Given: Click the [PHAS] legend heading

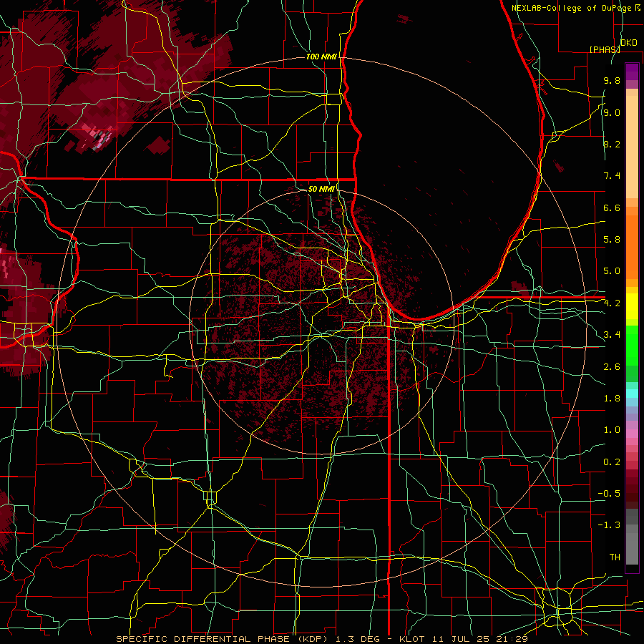Looking at the screenshot, I should pos(605,49).
